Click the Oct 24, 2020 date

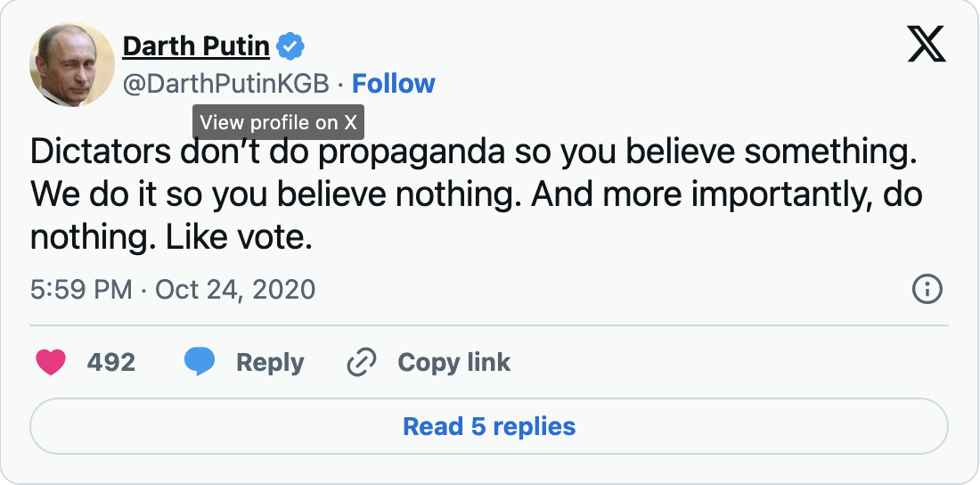click(x=235, y=290)
